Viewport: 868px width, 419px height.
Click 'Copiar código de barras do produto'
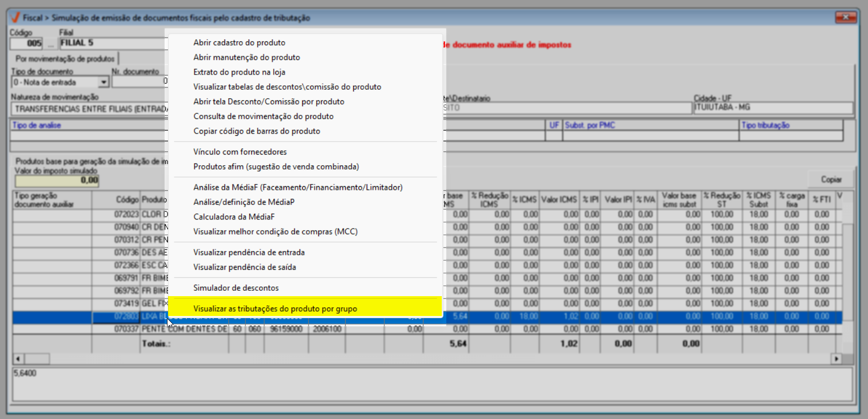pyautogui.click(x=257, y=131)
